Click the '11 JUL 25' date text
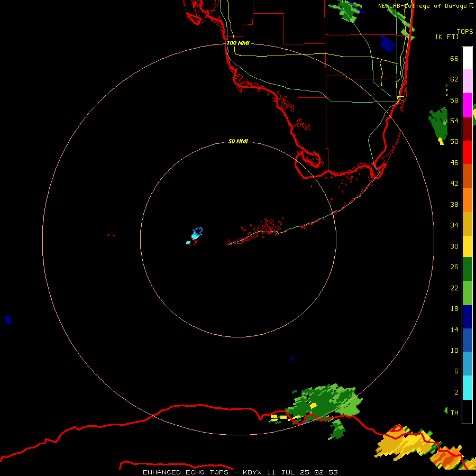This screenshot has width=476, height=476. 288,472
